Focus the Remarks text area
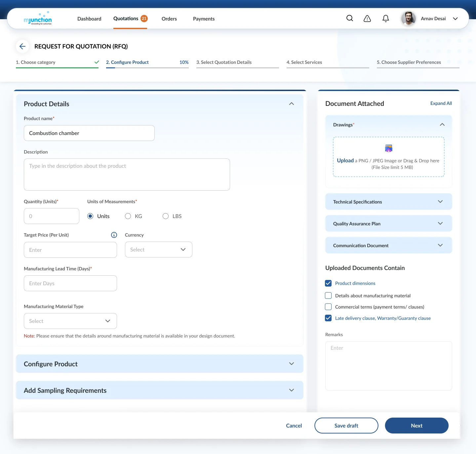The image size is (476, 454). [x=389, y=366]
